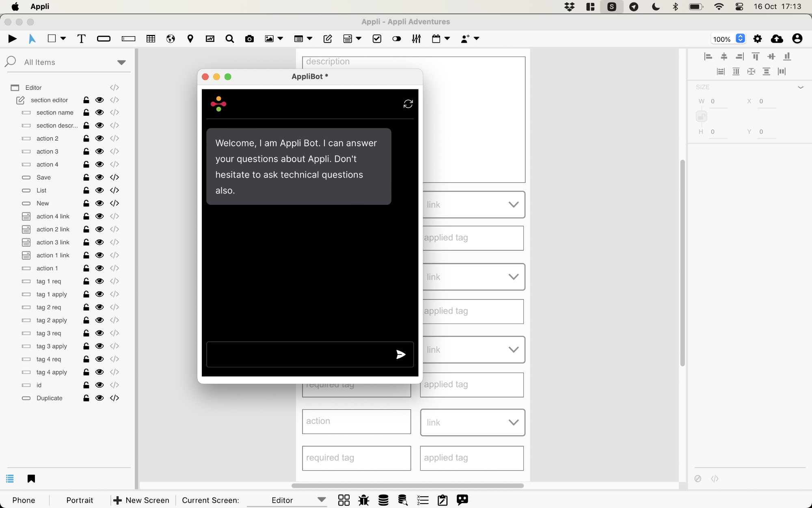Click the cloud upload icon

tap(777, 39)
